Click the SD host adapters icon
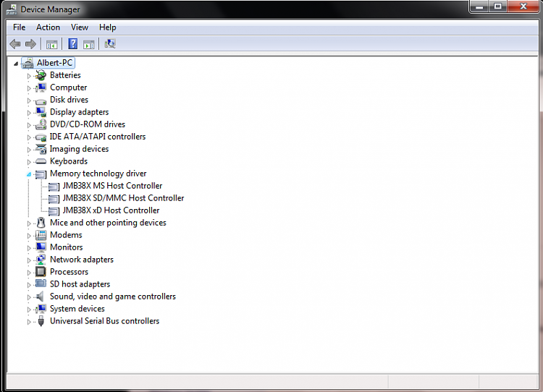This screenshot has height=392, width=543. coord(41,284)
